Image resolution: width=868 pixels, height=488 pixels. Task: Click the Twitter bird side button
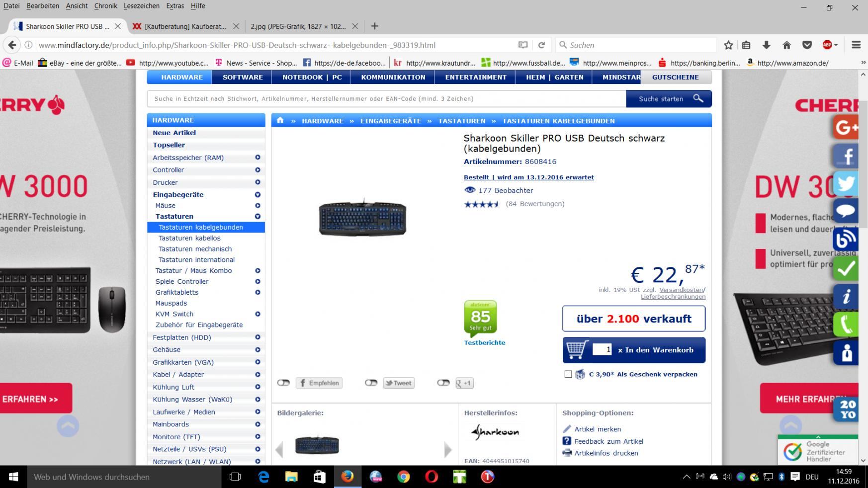tap(846, 184)
